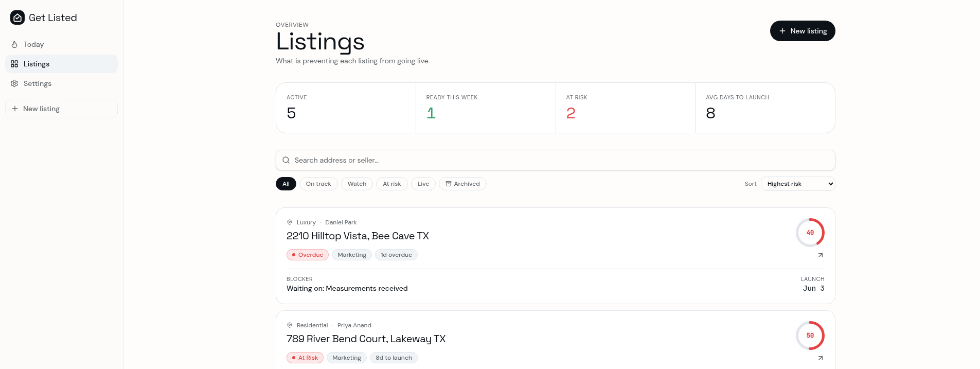Click the search address or seller field
Image resolution: width=980 pixels, height=369 pixels.
[x=556, y=160]
